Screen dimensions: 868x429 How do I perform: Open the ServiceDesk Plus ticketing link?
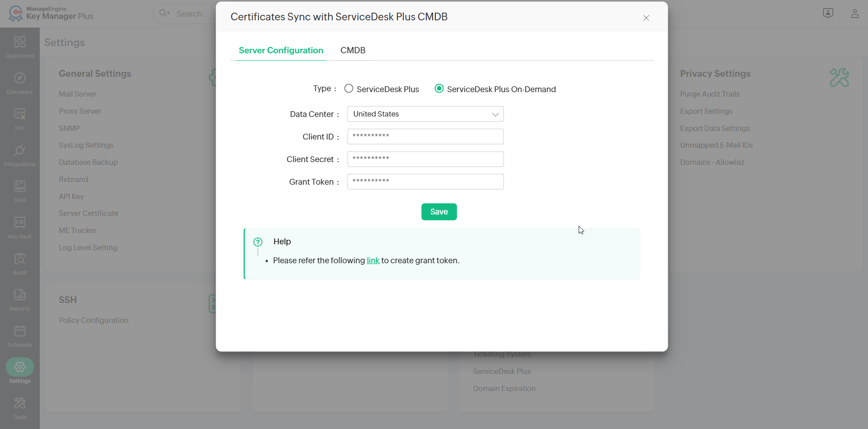point(502,372)
